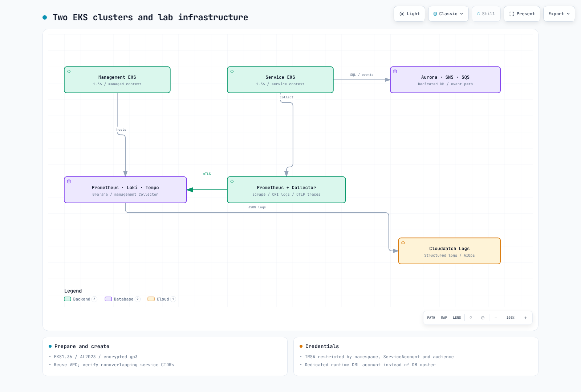
Task: Toggle the MAP minimap view
Action: click(x=444, y=318)
